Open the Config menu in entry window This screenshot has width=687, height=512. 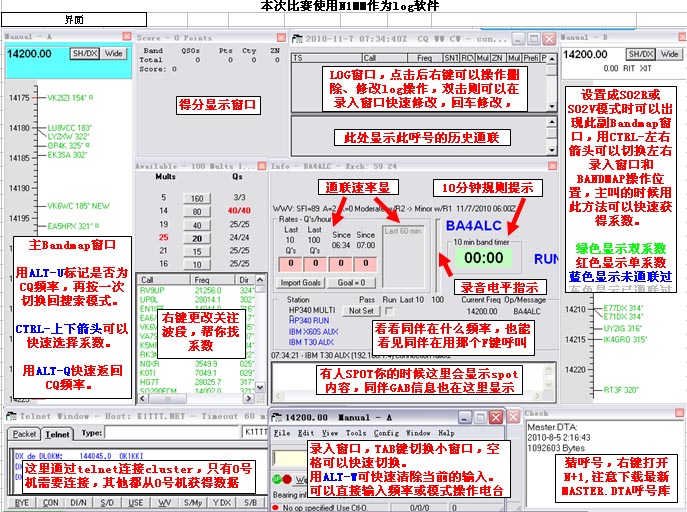coord(386,433)
